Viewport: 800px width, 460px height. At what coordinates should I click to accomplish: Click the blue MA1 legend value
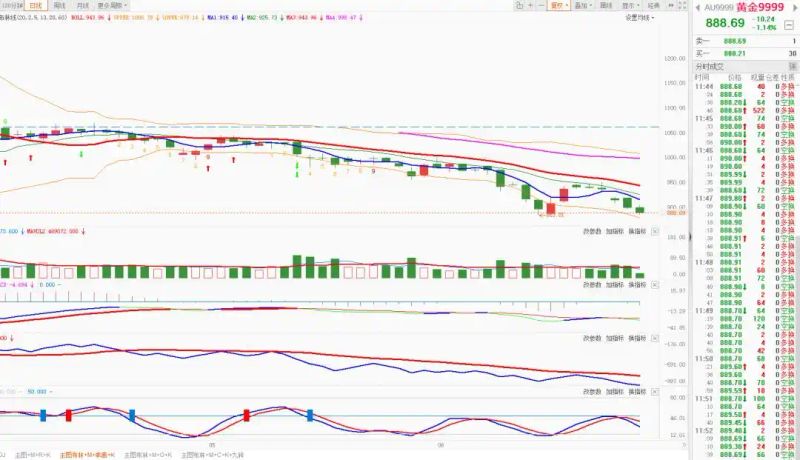click(x=222, y=17)
